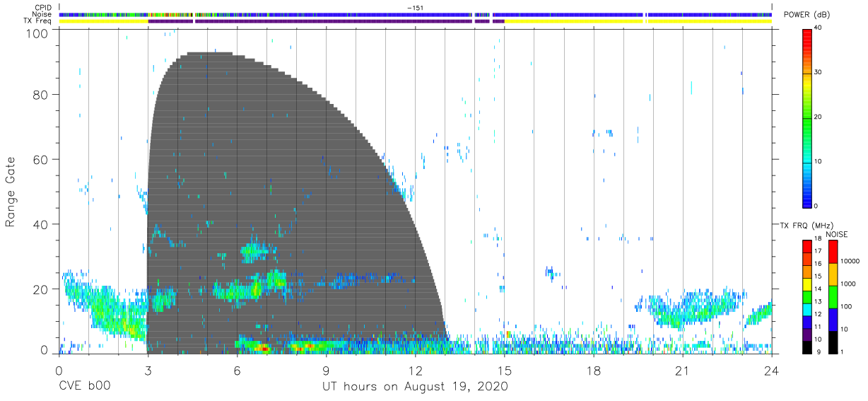Click the noise legend label '10000'

click(x=850, y=261)
